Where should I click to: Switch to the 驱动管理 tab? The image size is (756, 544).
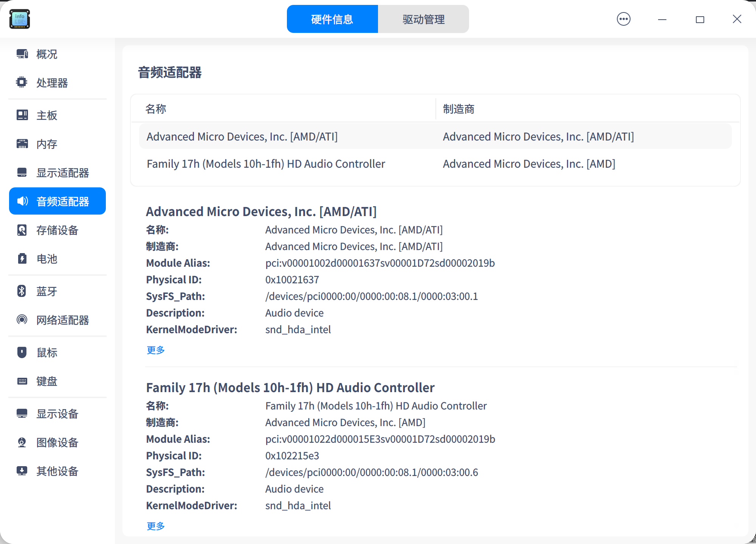tap(423, 19)
